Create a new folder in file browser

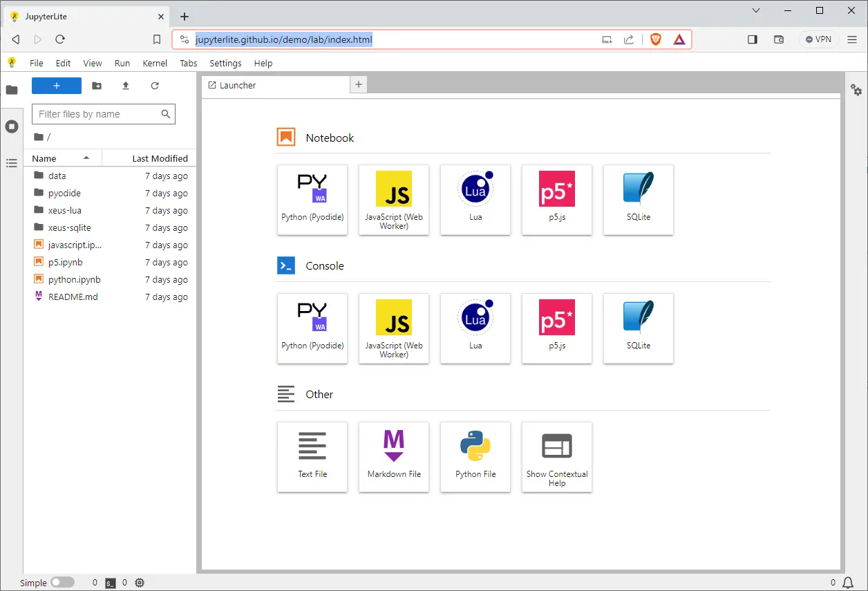[x=97, y=86]
